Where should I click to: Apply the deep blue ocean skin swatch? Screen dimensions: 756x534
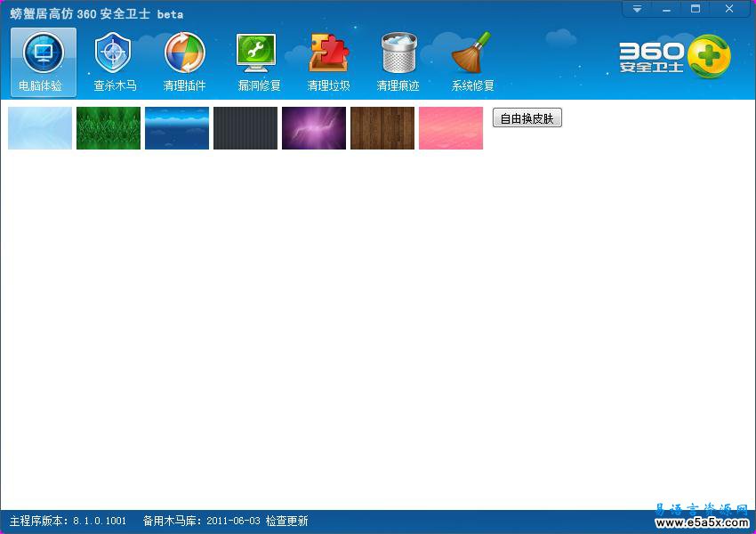coord(177,128)
